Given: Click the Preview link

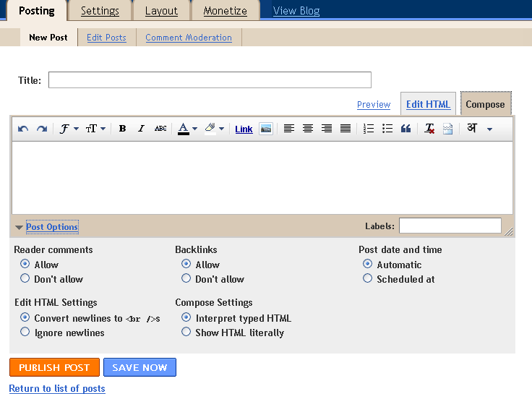Looking at the screenshot, I should coord(374,105).
